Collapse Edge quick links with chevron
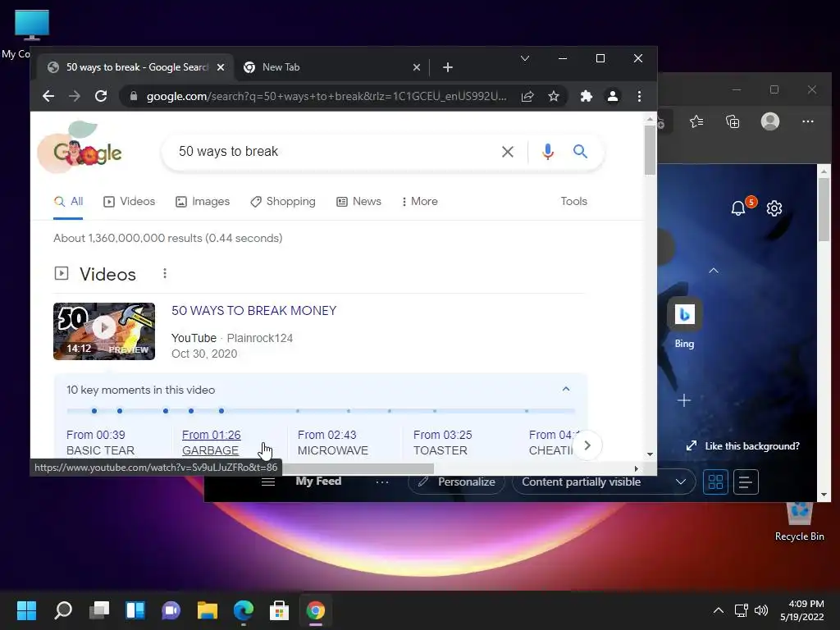The image size is (840, 630). (x=714, y=271)
